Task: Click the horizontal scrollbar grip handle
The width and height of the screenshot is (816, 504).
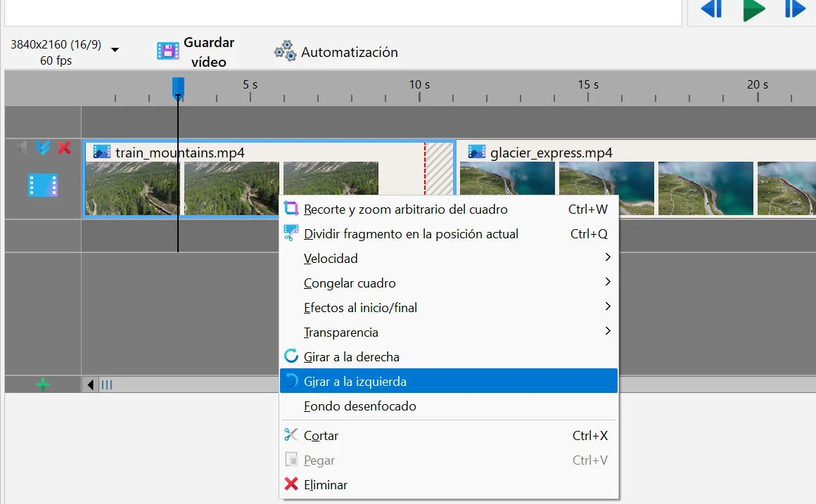Action: pos(107,385)
